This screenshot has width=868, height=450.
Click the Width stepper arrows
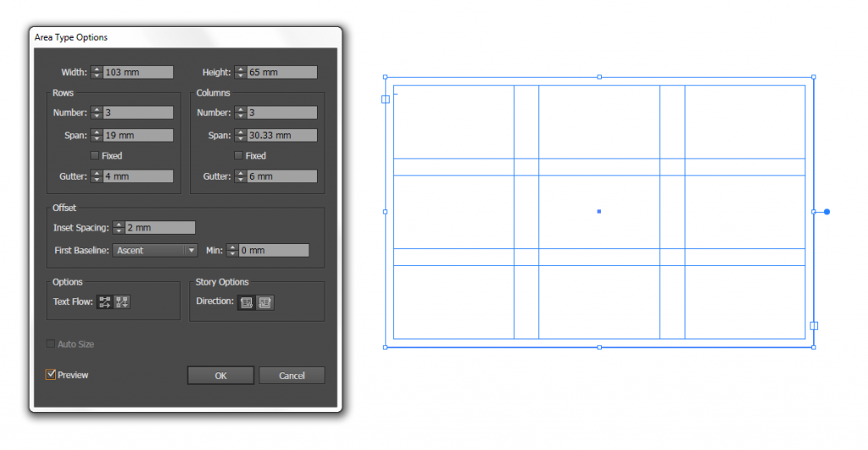(x=97, y=73)
